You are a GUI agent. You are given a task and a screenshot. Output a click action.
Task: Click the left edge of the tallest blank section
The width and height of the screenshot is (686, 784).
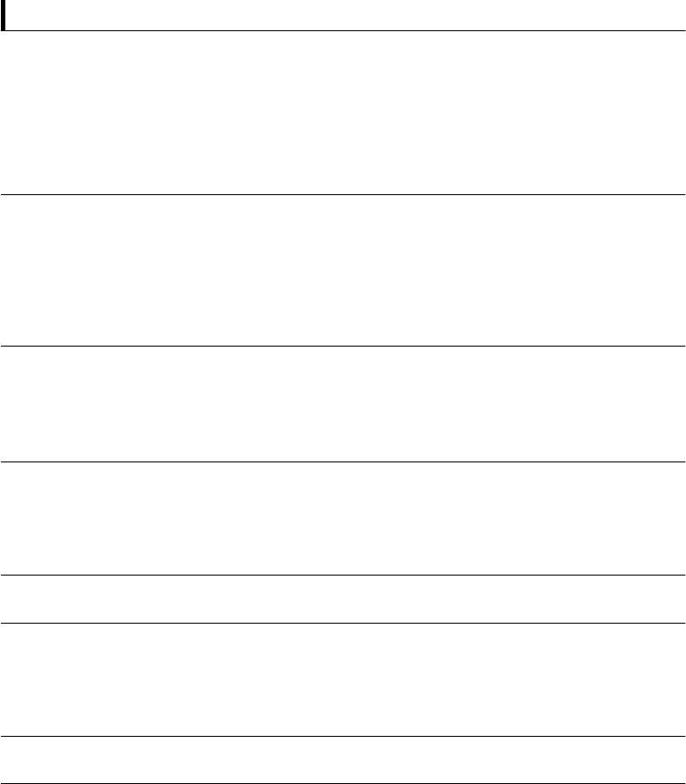7,113
